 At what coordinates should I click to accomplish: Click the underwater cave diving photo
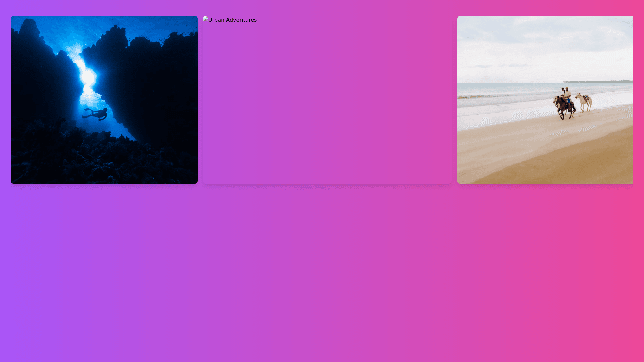pos(104,100)
